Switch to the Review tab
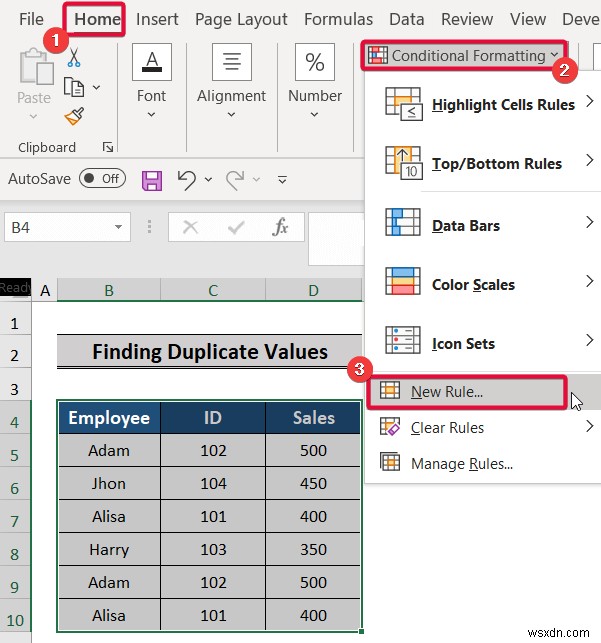This screenshot has height=643, width=601. click(467, 19)
